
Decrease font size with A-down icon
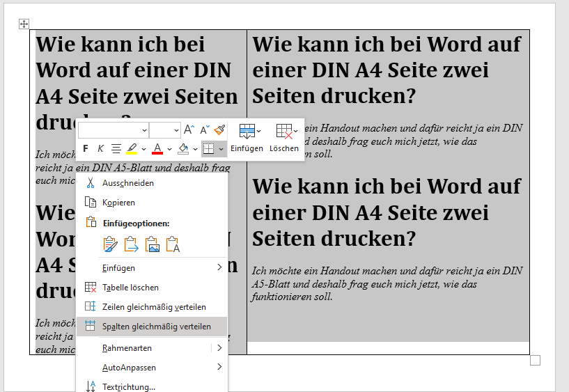[205, 130]
